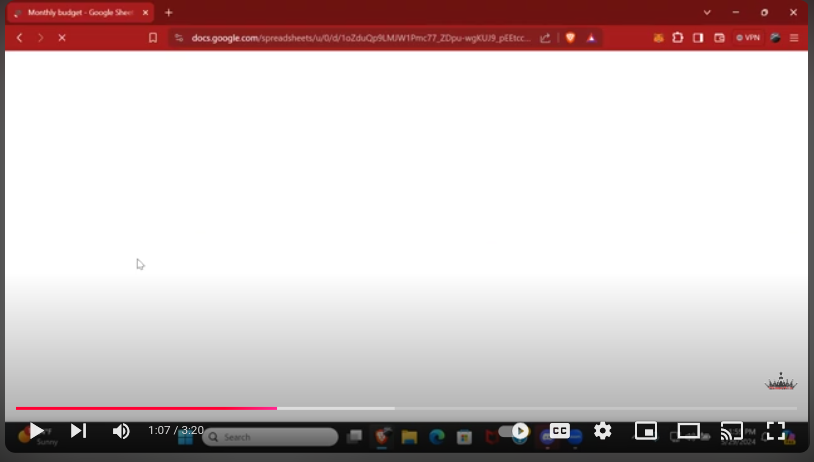Image resolution: width=814 pixels, height=462 pixels.
Task: Play the video
Action: tap(36, 431)
